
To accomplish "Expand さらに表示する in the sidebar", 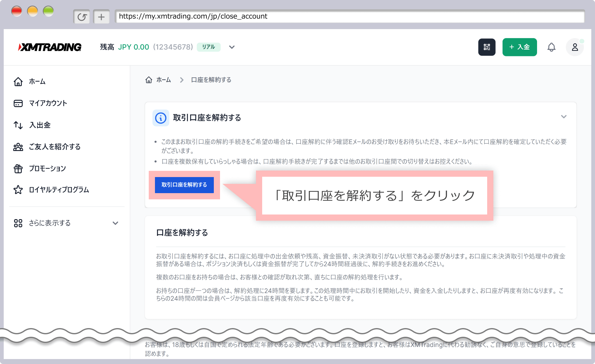I will point(115,223).
